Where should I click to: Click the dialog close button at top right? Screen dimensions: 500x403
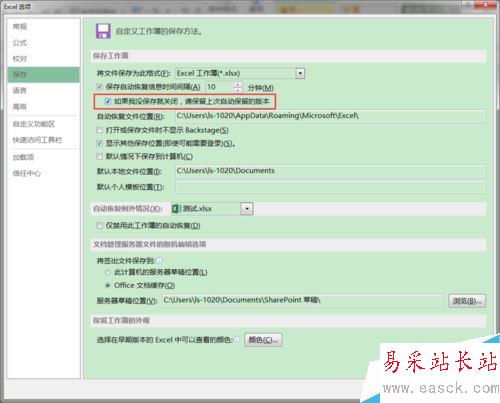(485, 5)
